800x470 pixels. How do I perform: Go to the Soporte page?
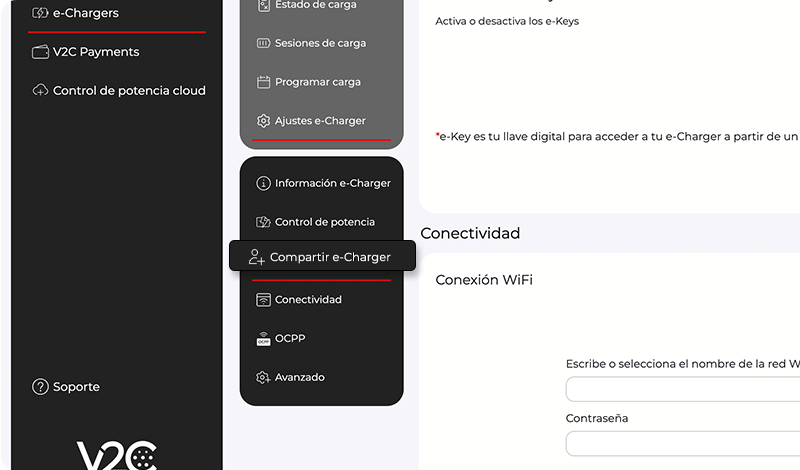click(76, 387)
